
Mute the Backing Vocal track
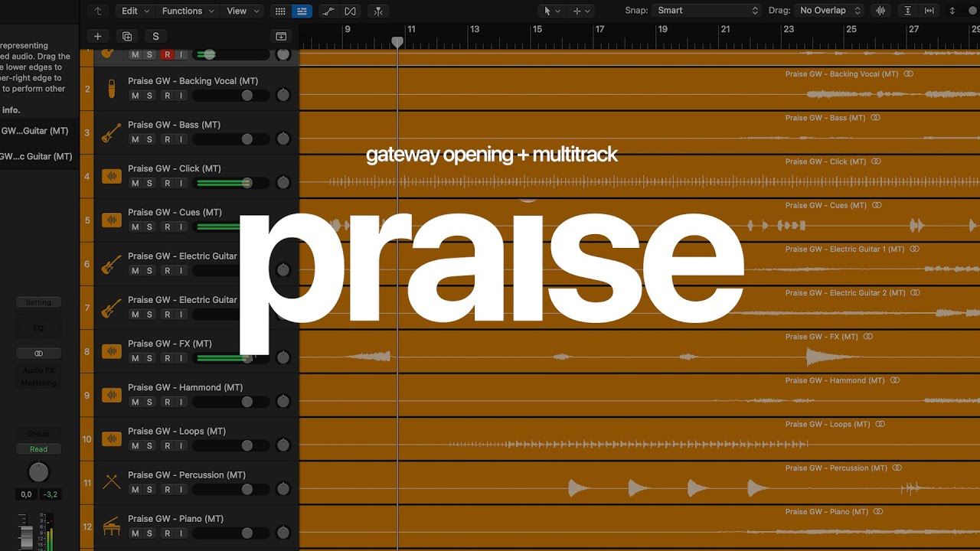click(x=136, y=96)
